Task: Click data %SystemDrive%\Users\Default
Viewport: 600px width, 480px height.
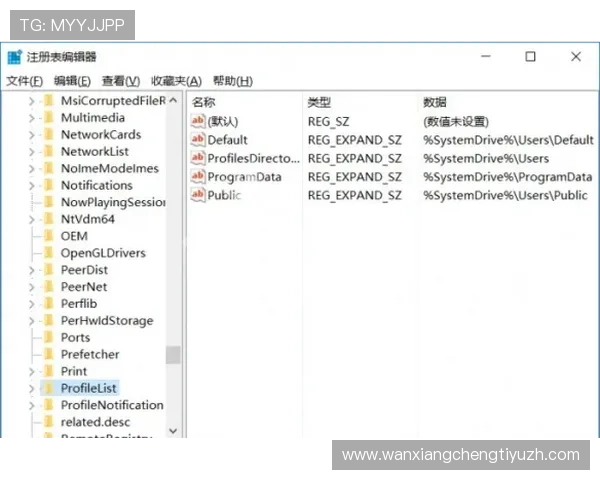Action: pos(509,140)
